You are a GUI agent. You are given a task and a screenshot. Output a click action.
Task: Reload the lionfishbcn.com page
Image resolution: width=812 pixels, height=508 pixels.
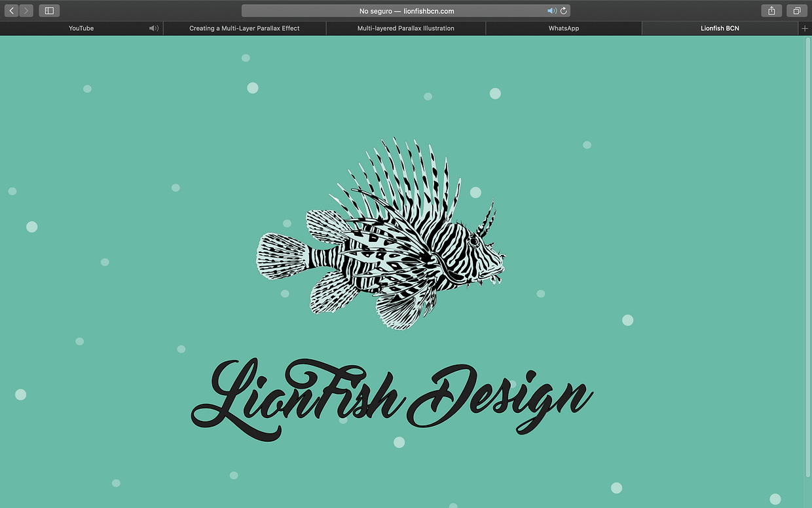[564, 10]
